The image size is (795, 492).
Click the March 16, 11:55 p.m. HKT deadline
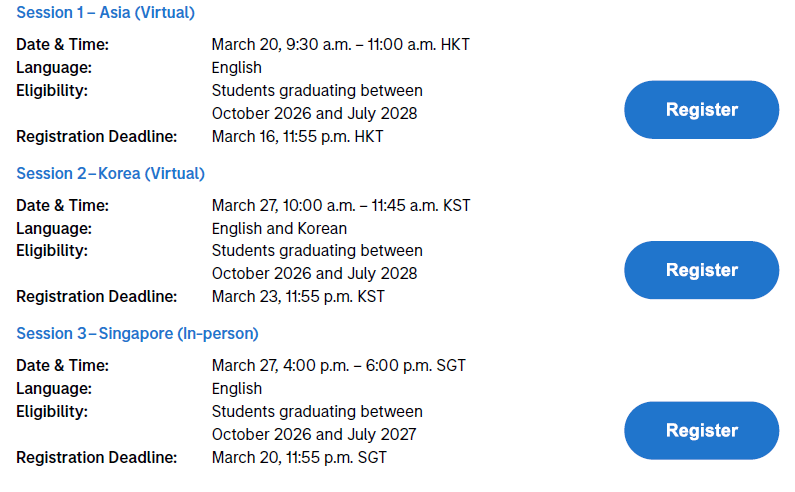tap(298, 136)
